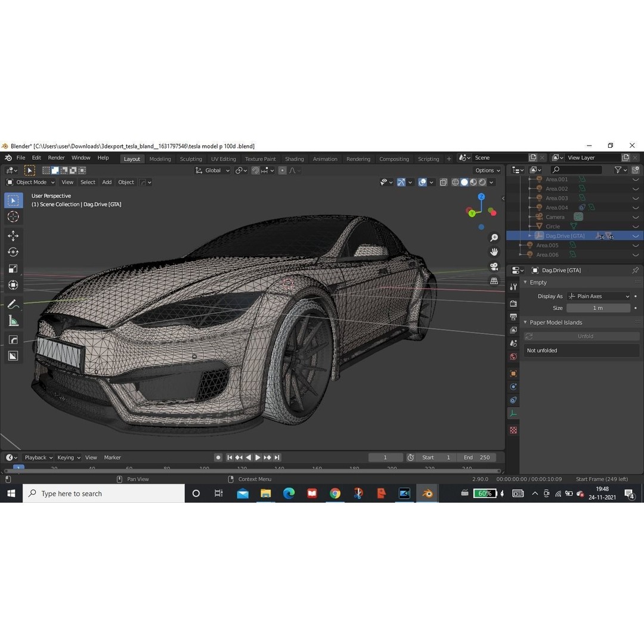Click the pan hand viewport icon

pos(494,252)
